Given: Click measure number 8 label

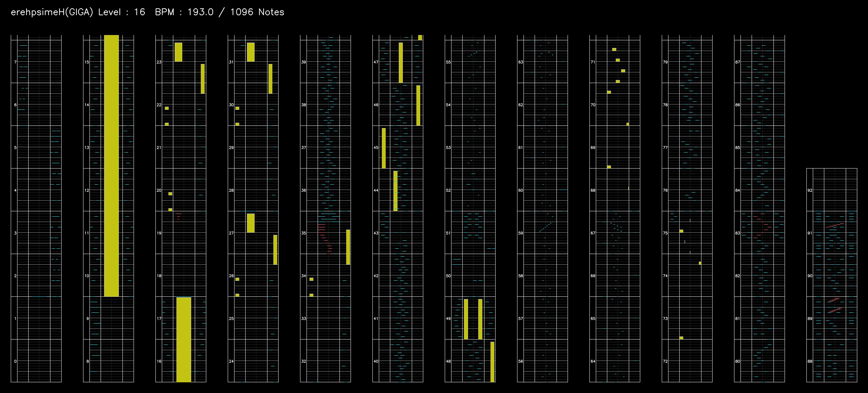Looking at the screenshot, I should point(88,361).
